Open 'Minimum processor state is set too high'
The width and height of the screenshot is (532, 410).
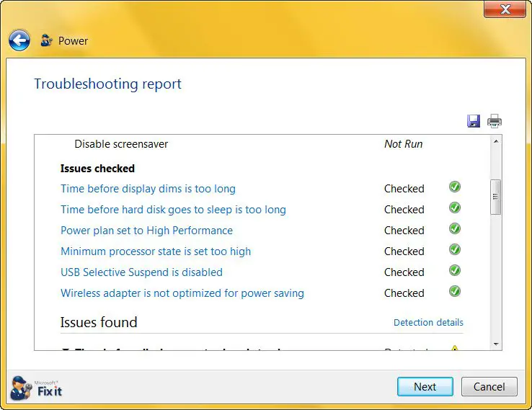tap(156, 251)
